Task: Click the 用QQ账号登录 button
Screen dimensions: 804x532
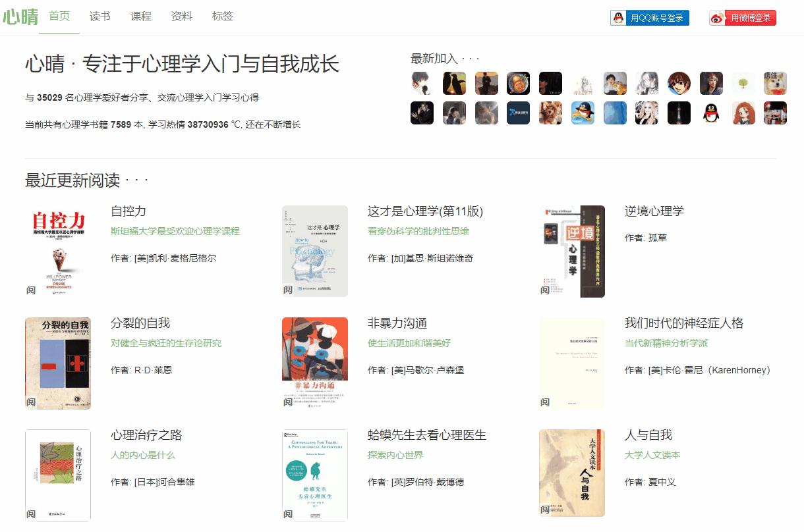Action: tap(656, 18)
